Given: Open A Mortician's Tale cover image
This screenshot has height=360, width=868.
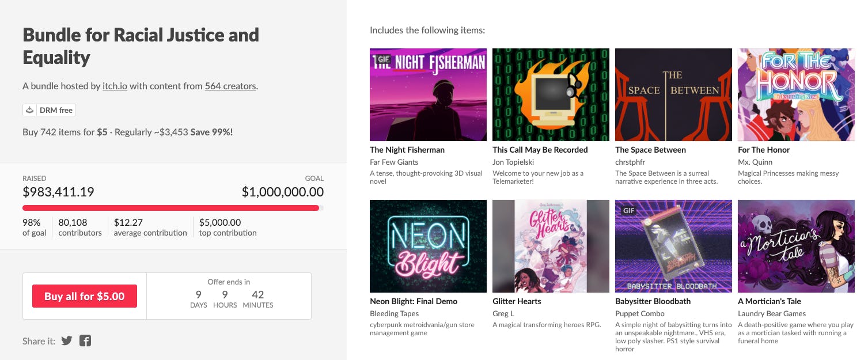Looking at the screenshot, I should tap(796, 246).
